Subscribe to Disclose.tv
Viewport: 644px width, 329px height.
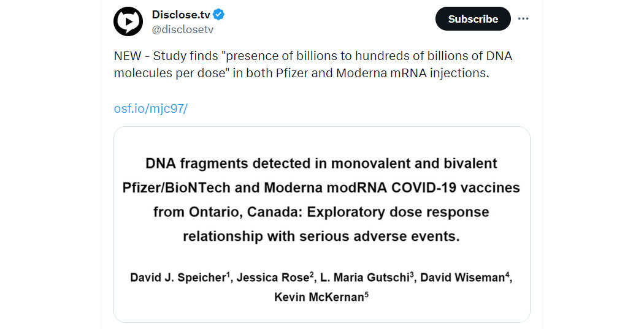[473, 19]
